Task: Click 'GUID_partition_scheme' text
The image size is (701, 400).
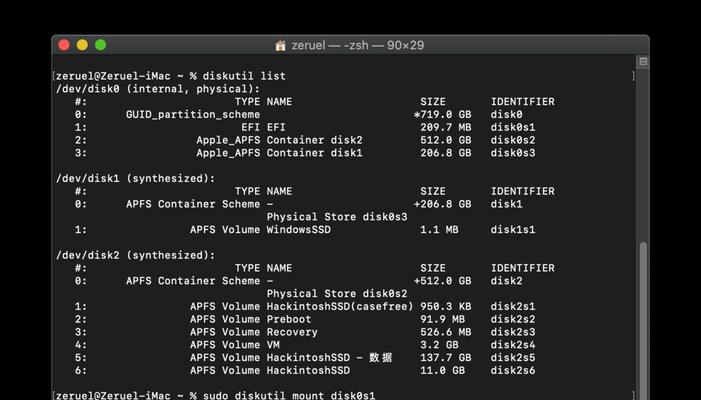Action: tap(193, 114)
